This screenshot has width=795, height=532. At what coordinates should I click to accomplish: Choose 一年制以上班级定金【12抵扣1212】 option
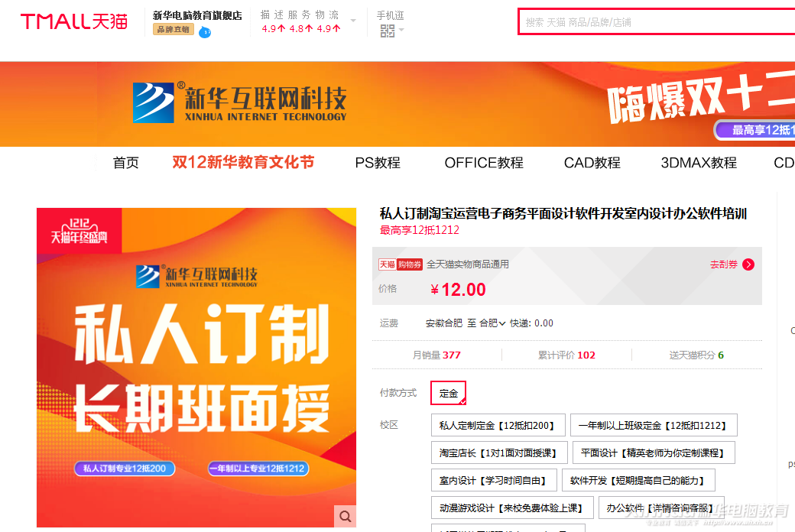pos(653,425)
